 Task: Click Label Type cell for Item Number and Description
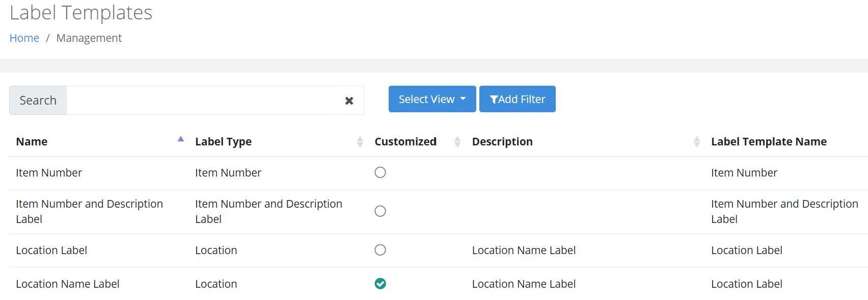click(x=268, y=211)
